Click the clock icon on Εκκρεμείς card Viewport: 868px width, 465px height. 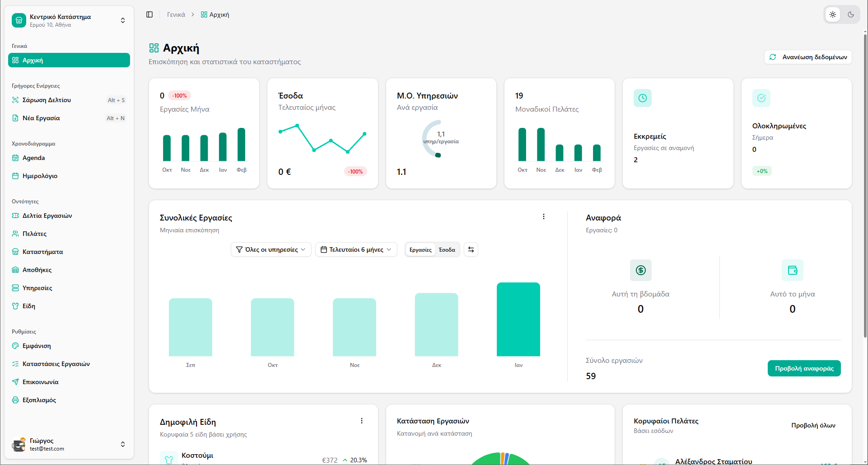pyautogui.click(x=643, y=98)
